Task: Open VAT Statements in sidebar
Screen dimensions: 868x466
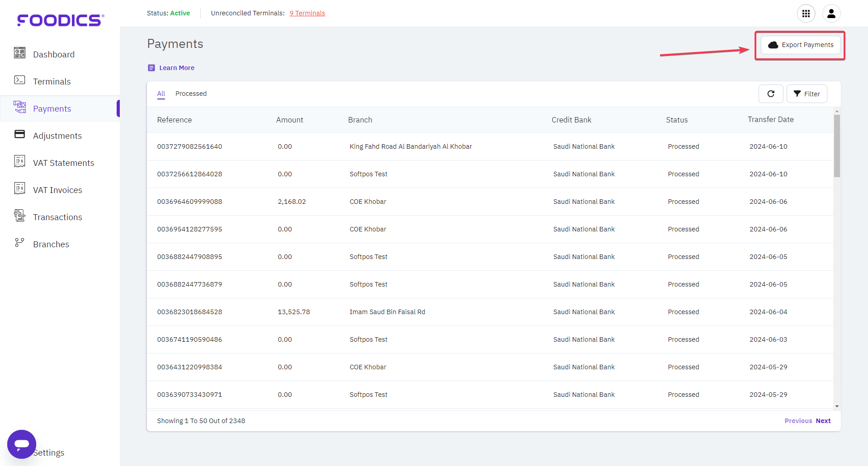Action: pos(64,163)
